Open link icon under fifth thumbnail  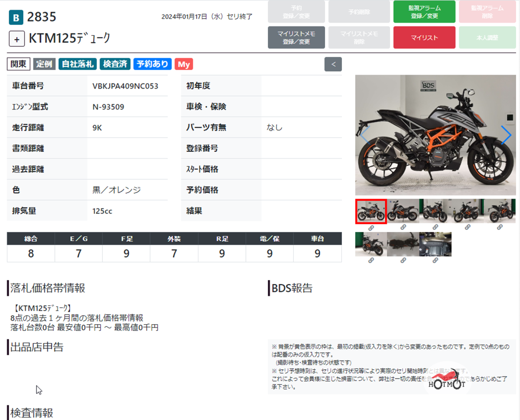(499, 227)
